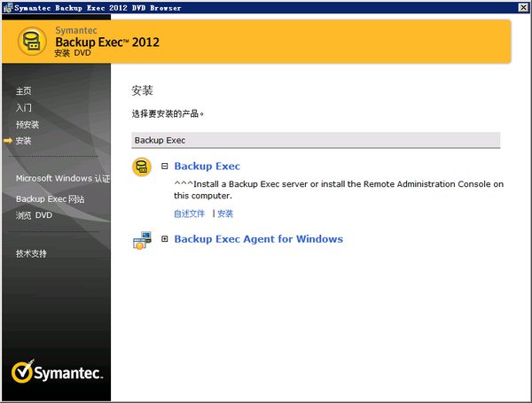Go to 预安装 in the sidebar
This screenshot has width=532, height=403.
[x=27, y=124]
